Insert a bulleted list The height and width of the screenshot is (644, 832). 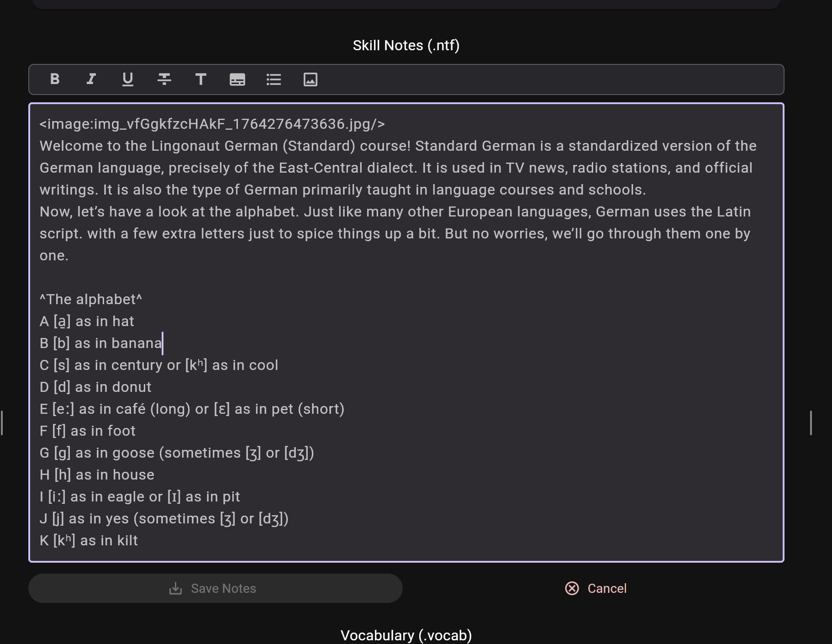click(x=274, y=79)
